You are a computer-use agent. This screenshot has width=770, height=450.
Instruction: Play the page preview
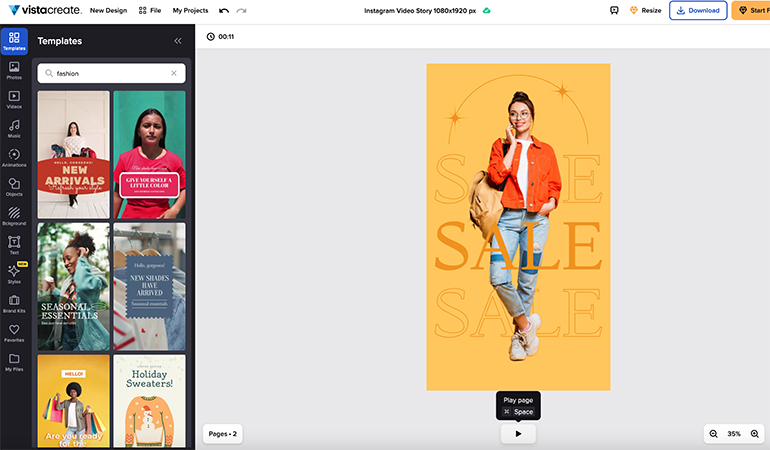518,434
